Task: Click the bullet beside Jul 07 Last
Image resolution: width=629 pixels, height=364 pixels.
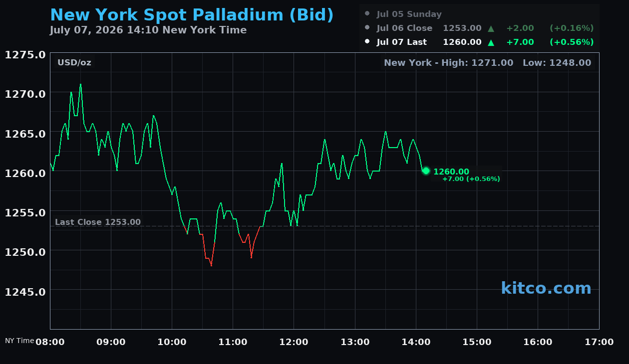Action: coord(367,42)
